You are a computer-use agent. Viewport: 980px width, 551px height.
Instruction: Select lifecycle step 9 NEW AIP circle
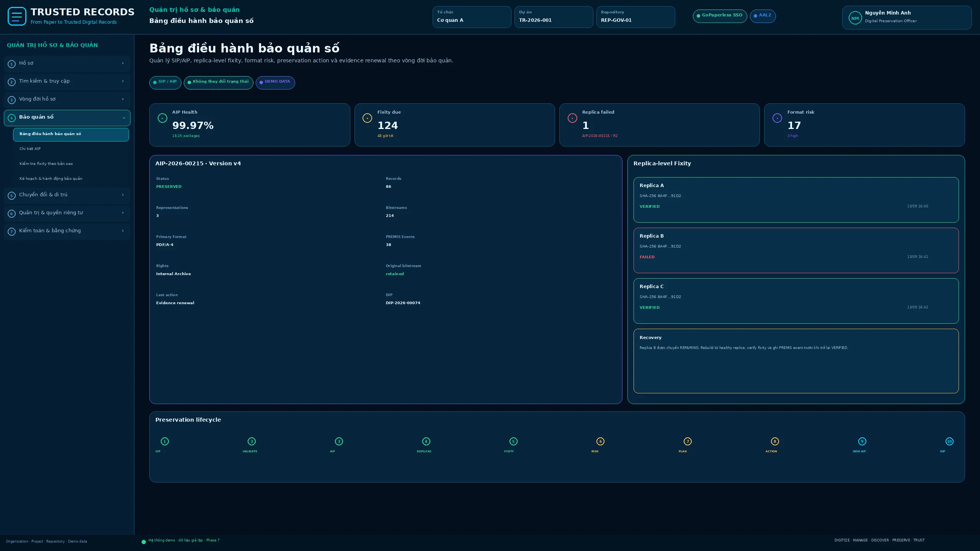click(x=862, y=441)
